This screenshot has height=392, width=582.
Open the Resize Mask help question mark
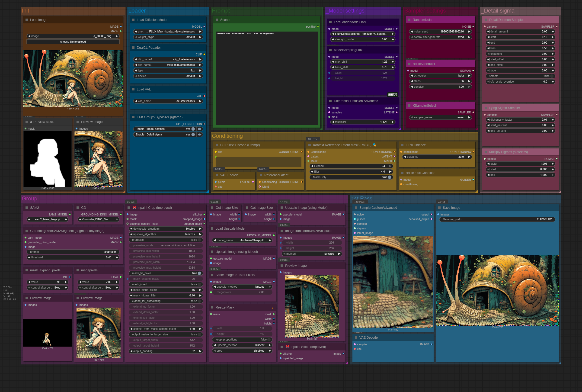point(272,308)
